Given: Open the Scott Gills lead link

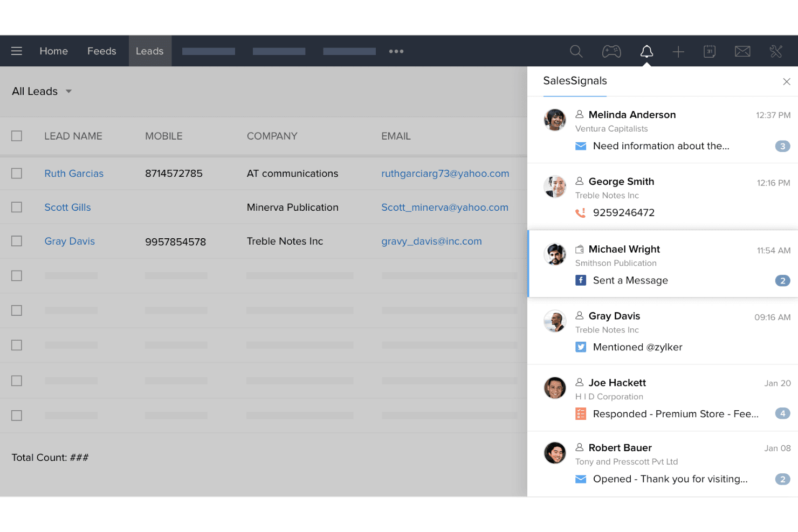Looking at the screenshot, I should 67,208.
